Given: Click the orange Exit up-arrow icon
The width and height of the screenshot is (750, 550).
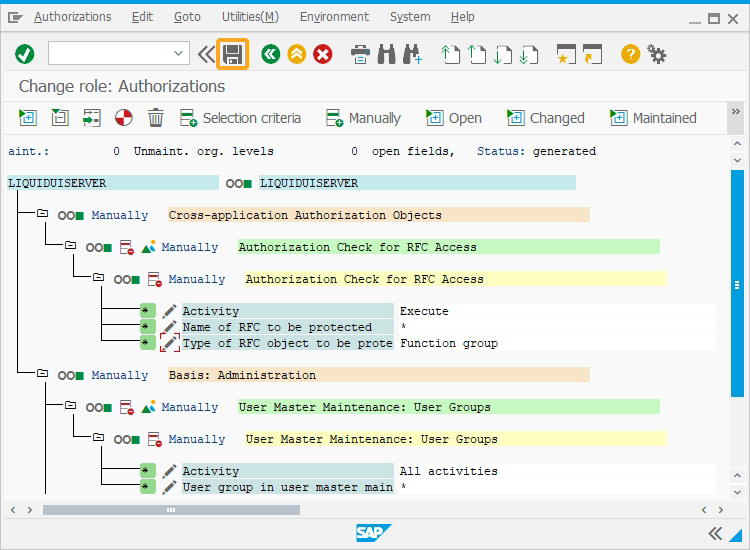Looking at the screenshot, I should (x=297, y=54).
